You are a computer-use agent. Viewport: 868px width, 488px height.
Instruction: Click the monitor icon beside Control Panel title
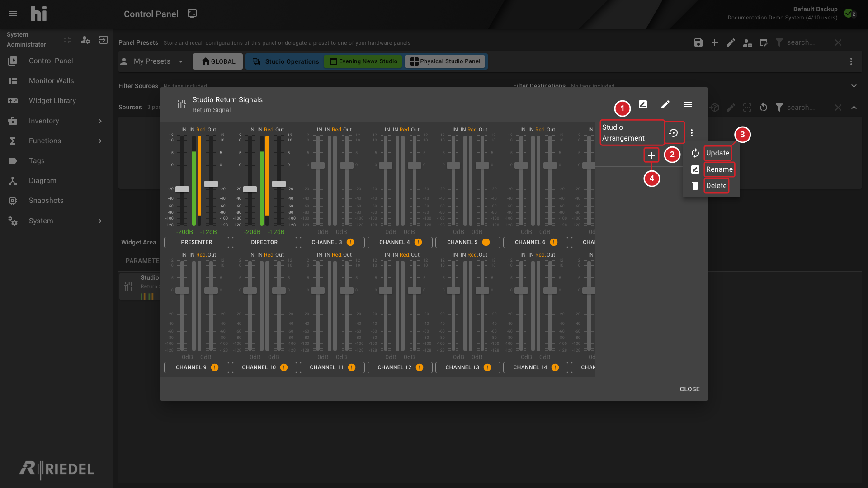[x=192, y=14]
